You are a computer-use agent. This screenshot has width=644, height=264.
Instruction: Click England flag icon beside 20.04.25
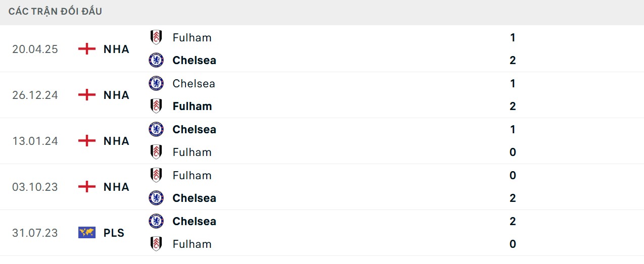[x=87, y=49]
